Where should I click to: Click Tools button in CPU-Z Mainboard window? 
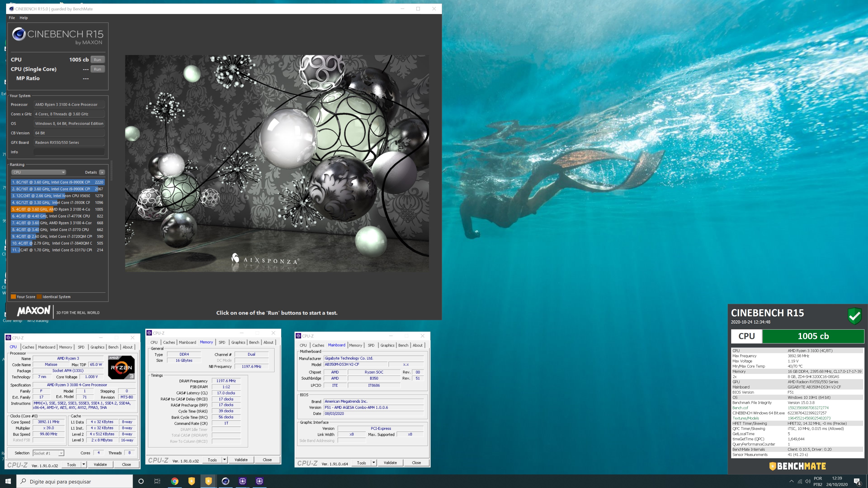pyautogui.click(x=361, y=463)
